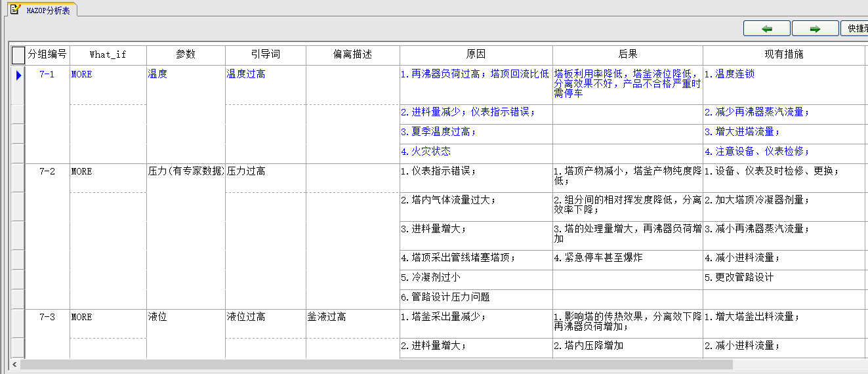Select measure cell 3.减小再沸器蒸汽流量

coord(784,236)
